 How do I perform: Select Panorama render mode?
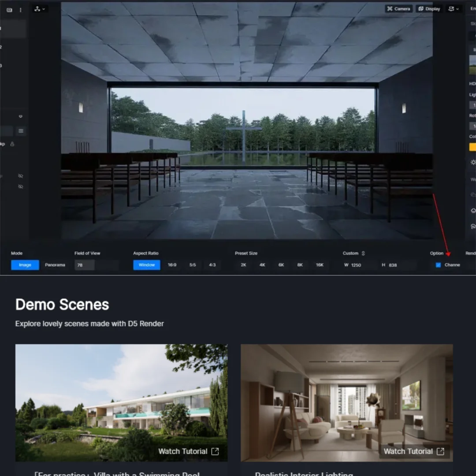click(x=55, y=265)
